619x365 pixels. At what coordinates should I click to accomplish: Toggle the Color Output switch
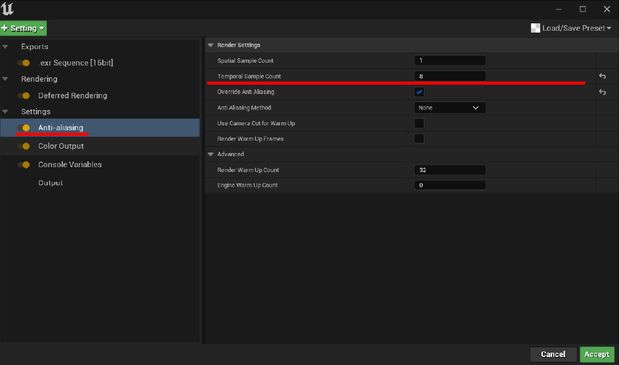pos(24,146)
